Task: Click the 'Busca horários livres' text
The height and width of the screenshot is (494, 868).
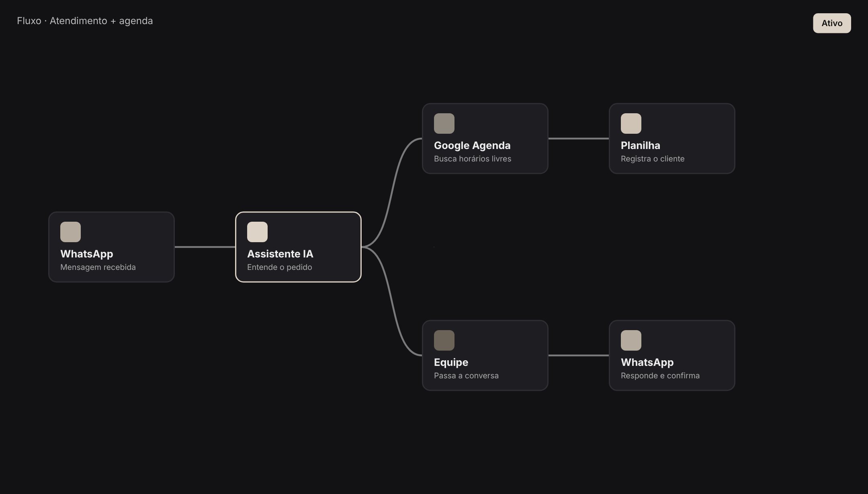Action: (473, 159)
